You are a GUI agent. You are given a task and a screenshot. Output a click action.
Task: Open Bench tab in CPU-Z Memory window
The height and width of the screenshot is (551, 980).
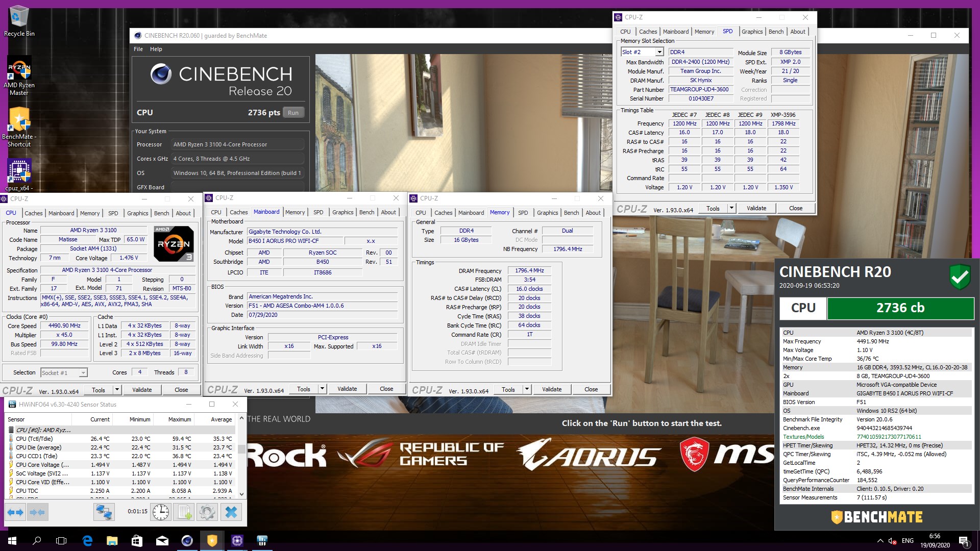tap(571, 213)
